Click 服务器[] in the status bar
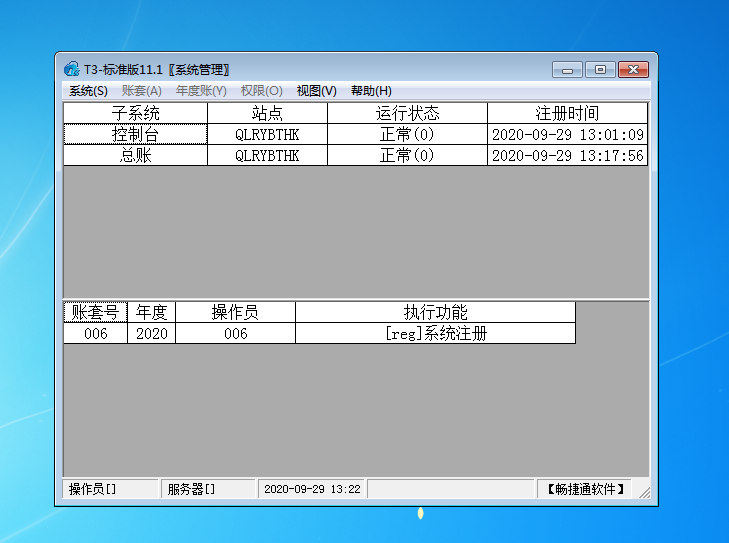Viewport: 729px width, 543px height. coord(208,489)
